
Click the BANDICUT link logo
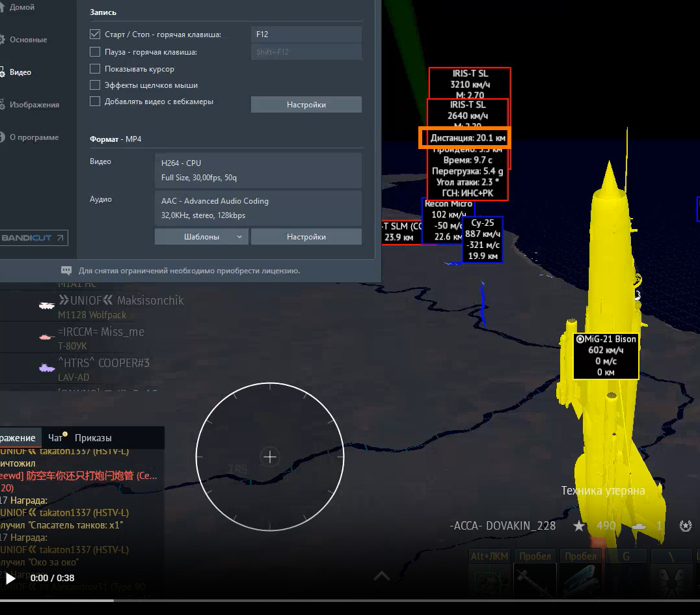33,238
